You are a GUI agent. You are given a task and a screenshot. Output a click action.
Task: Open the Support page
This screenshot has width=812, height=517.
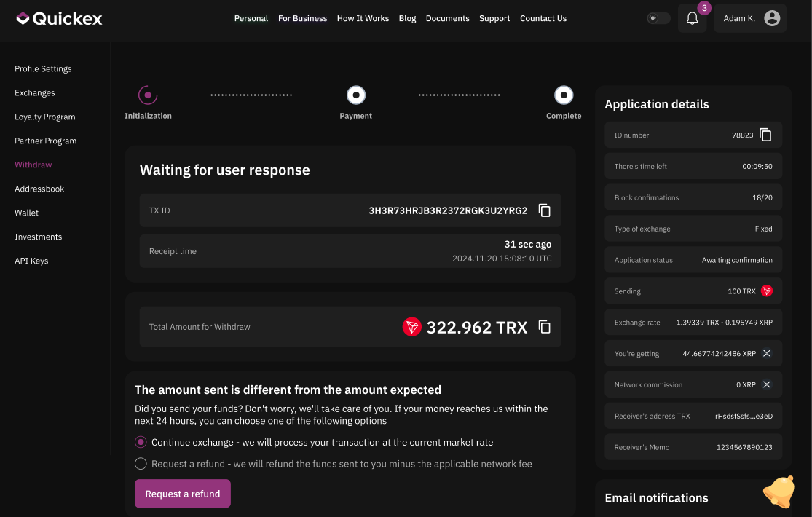(x=494, y=19)
